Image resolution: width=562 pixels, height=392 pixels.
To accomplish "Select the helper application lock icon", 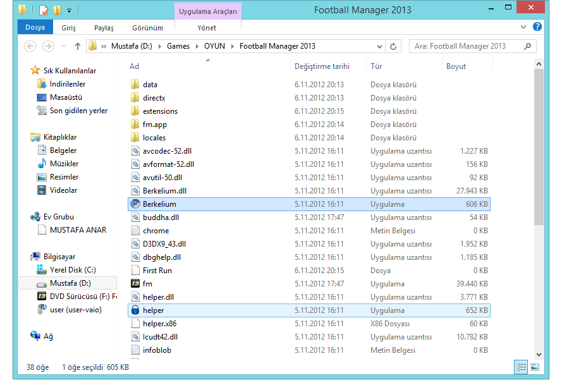I will pos(135,310).
